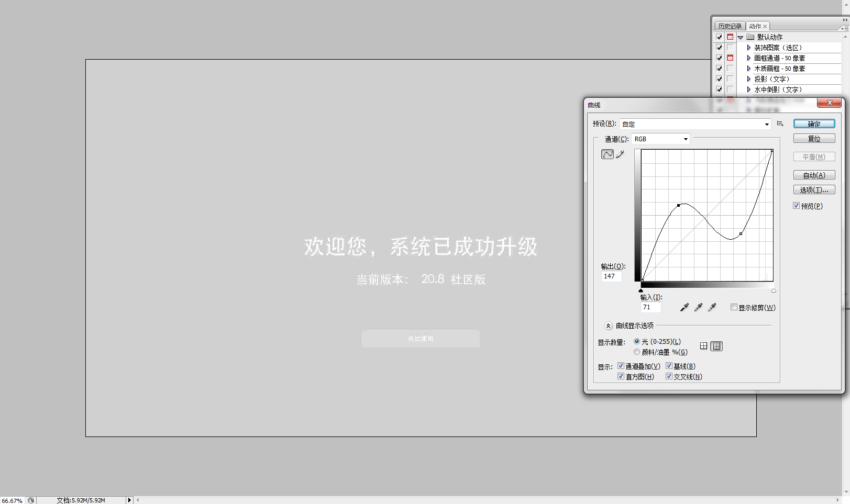Expand the 投影（文字）action
850x504 pixels.
pos(749,79)
